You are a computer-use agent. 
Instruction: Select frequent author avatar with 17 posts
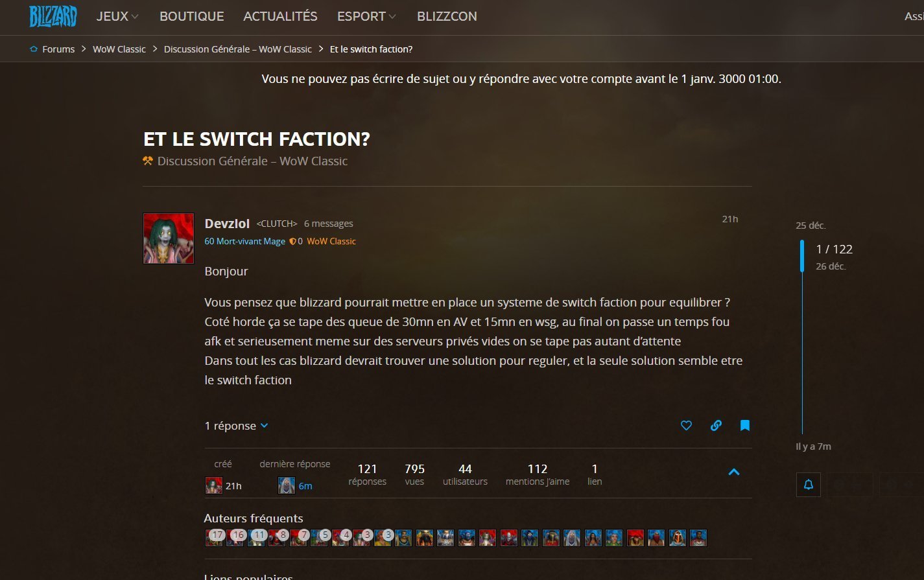[x=215, y=538]
